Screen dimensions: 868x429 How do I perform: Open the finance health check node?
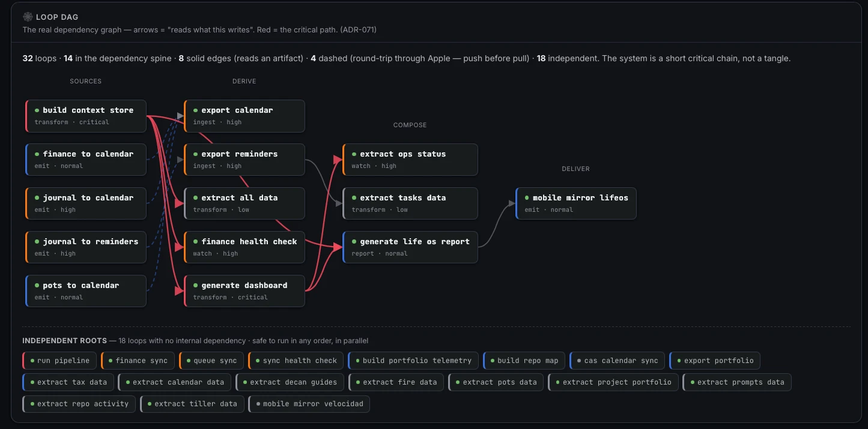(x=244, y=247)
